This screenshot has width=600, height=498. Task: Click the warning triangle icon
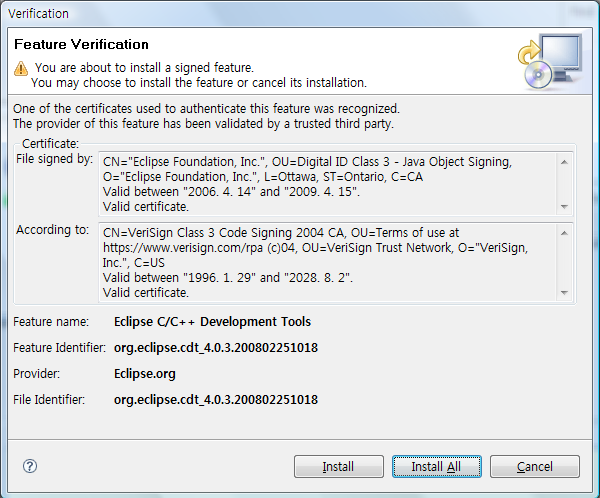pyautogui.click(x=21, y=69)
